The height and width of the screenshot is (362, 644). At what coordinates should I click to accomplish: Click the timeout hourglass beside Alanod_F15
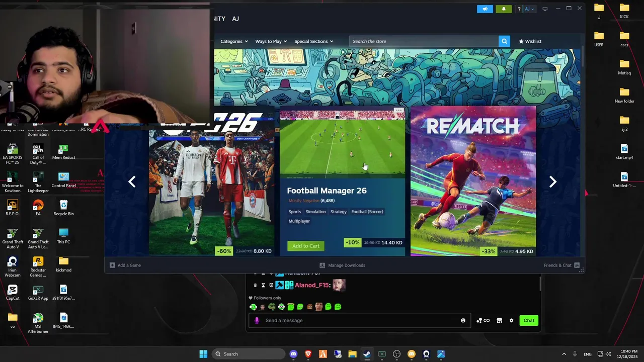[x=263, y=285]
